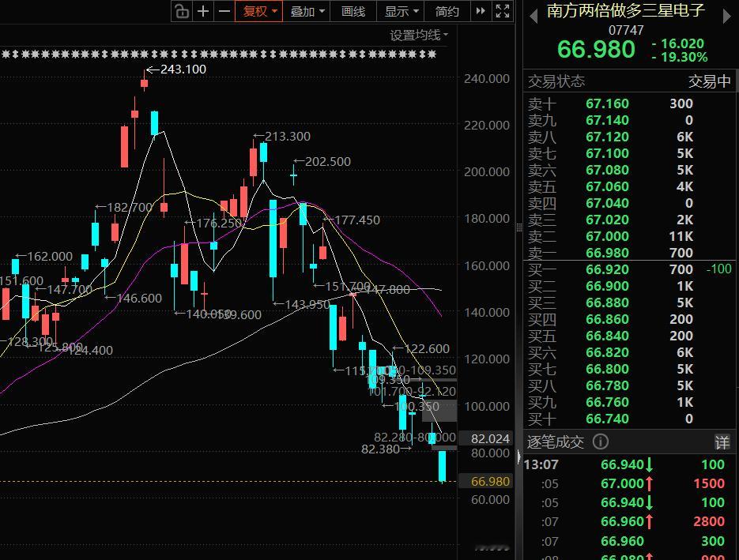Open the 逐笔成交 info icon
Viewport: 739px width, 560px height.
[601, 442]
